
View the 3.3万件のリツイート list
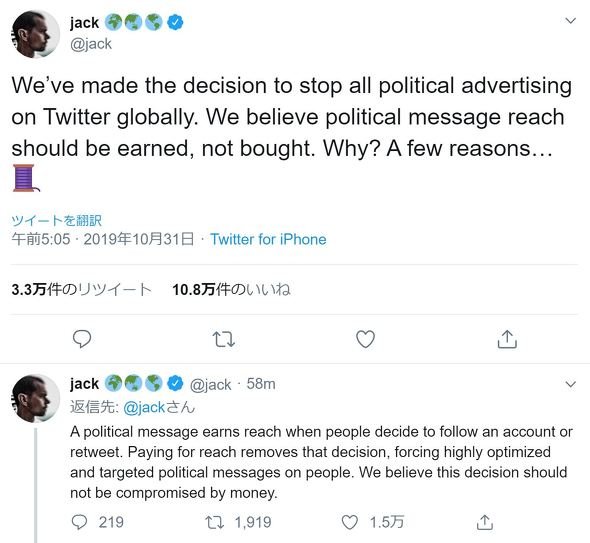[x=82, y=289]
